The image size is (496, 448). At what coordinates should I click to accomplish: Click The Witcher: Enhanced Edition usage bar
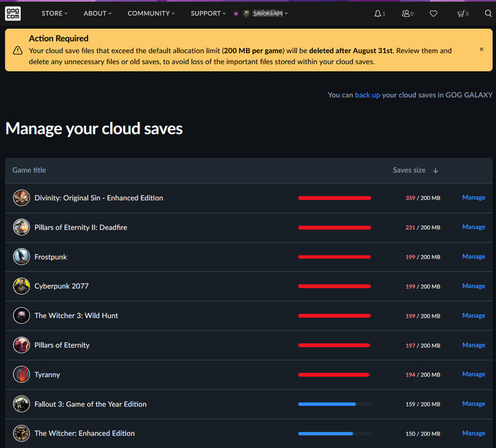click(x=335, y=433)
